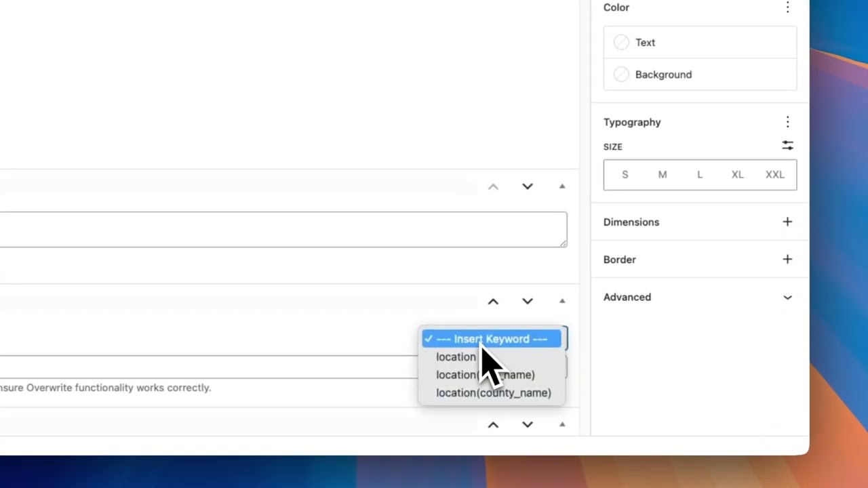Select font size M
The image size is (868, 488).
663,175
